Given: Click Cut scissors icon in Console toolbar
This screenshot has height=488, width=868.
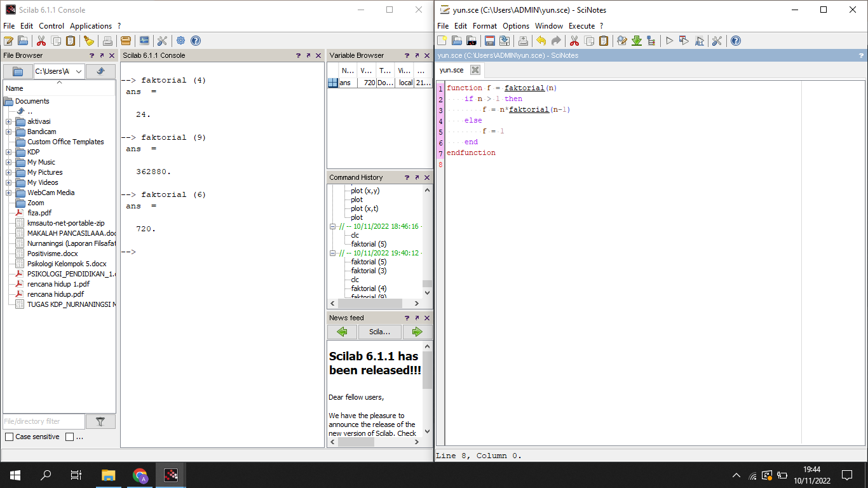Looking at the screenshot, I should coord(41,41).
